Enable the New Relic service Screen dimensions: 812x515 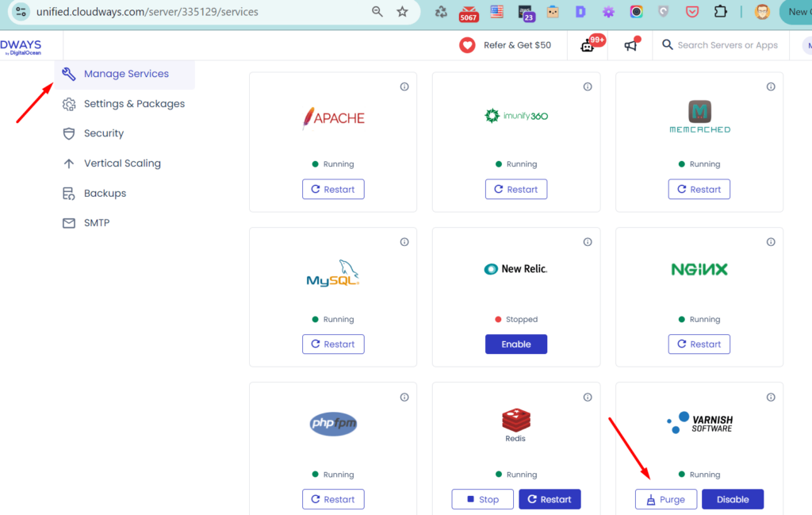pos(516,344)
